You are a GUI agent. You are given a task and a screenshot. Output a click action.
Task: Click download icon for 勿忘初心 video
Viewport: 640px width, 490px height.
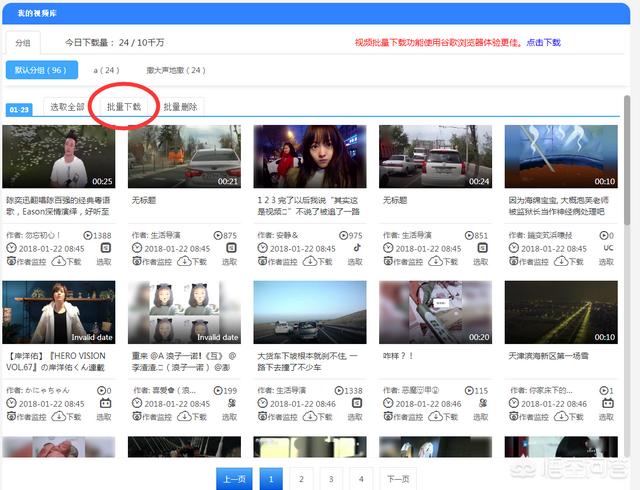pyautogui.click(x=59, y=261)
